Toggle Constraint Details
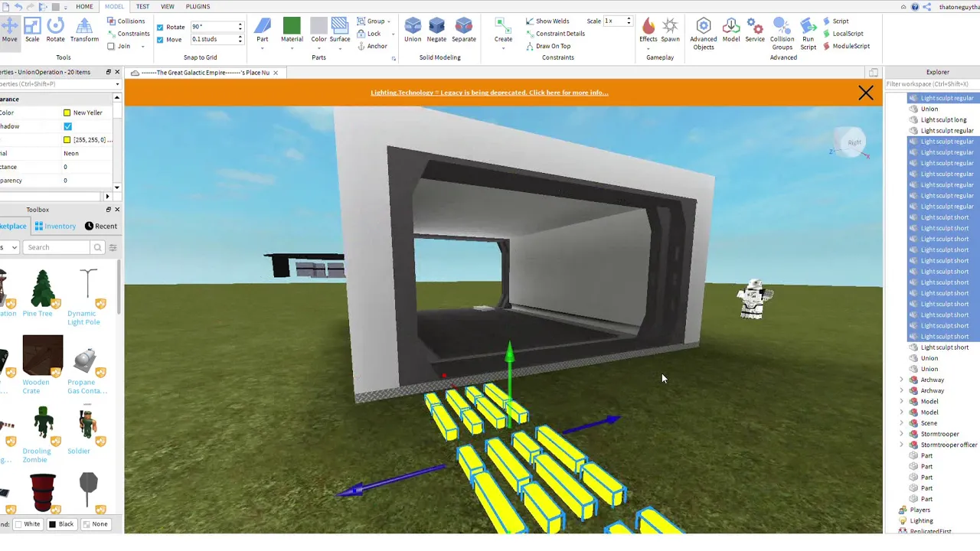980x551 pixels. tap(555, 34)
